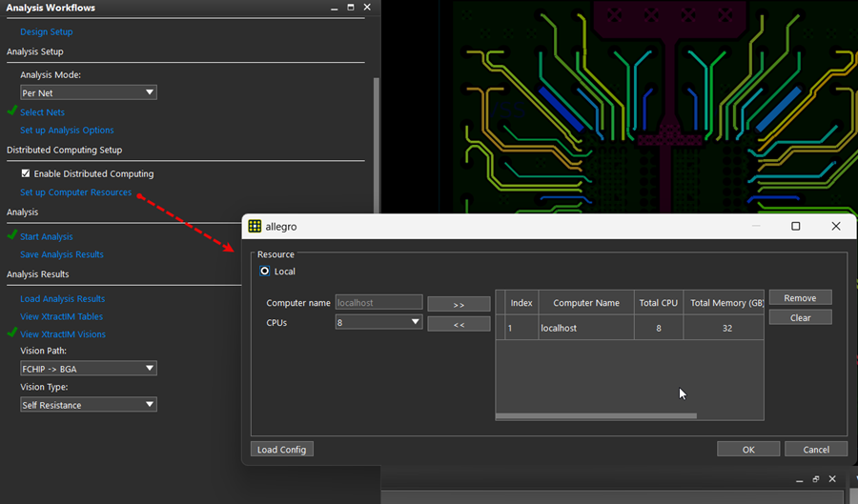Toggle Enable Distributed Computing checkbox
This screenshot has width=858, height=504.
coord(26,174)
